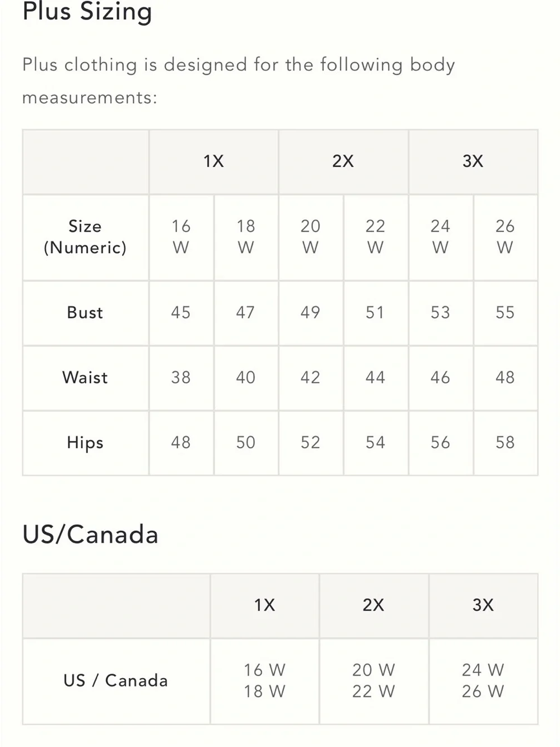Select the 2X header in measurements table
Screen dimensions: 560x747
(343, 161)
